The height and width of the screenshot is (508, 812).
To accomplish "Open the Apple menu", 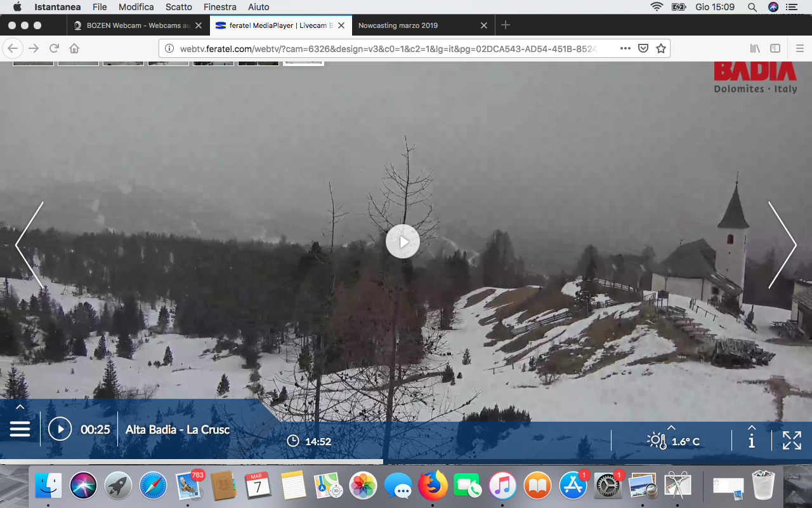I will 17,7.
